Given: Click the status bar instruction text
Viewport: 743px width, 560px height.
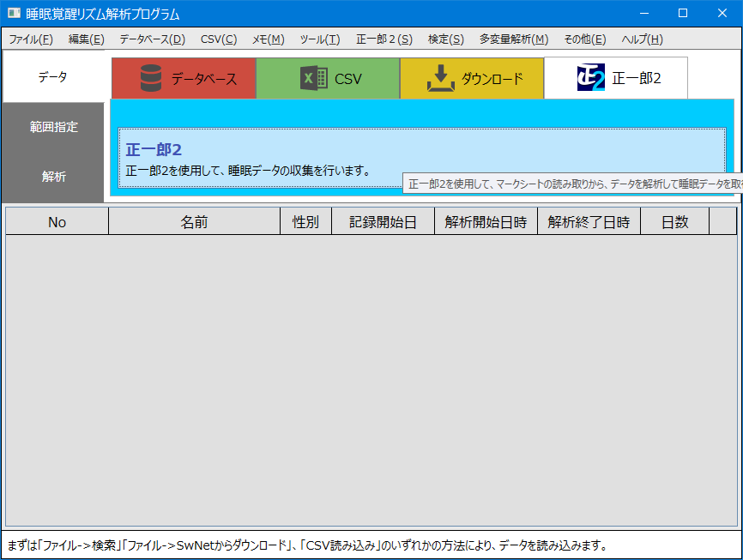Looking at the screenshot, I should (307, 545).
